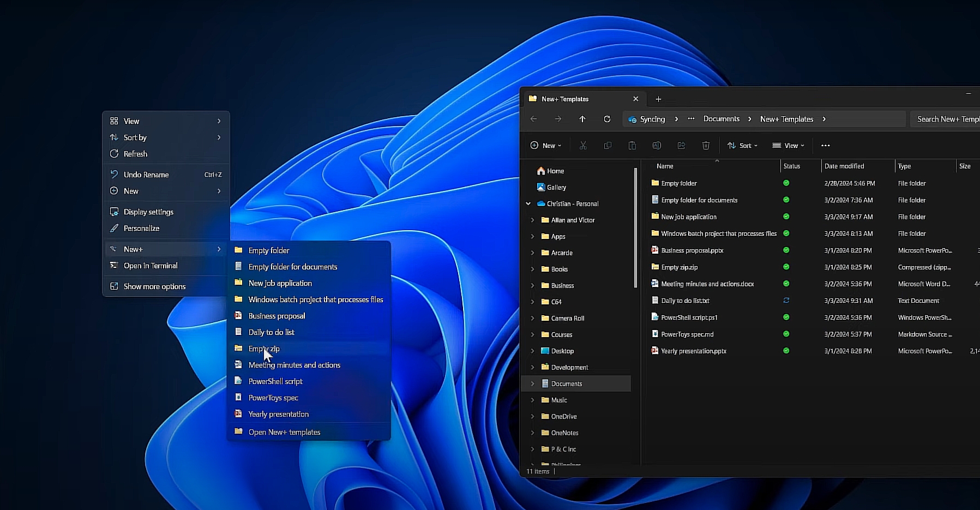Click the Share icon in Explorer toolbar
Screen dimensions: 980x510
pos(681,146)
